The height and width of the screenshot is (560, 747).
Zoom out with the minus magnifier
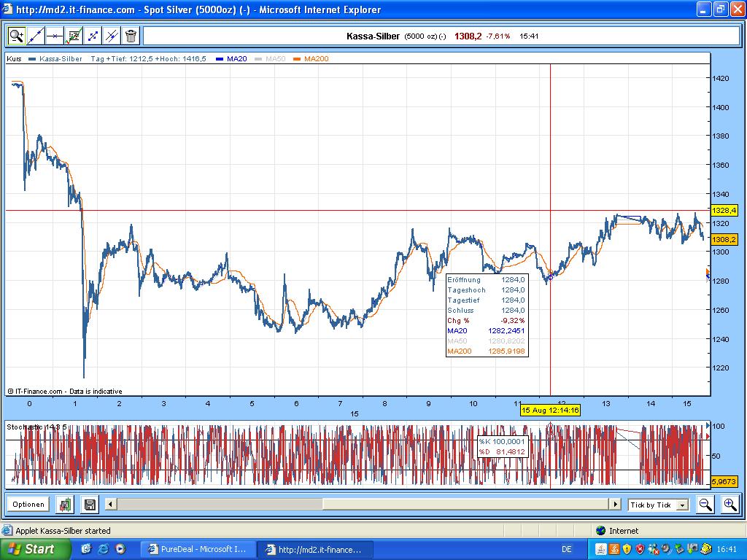pos(705,504)
